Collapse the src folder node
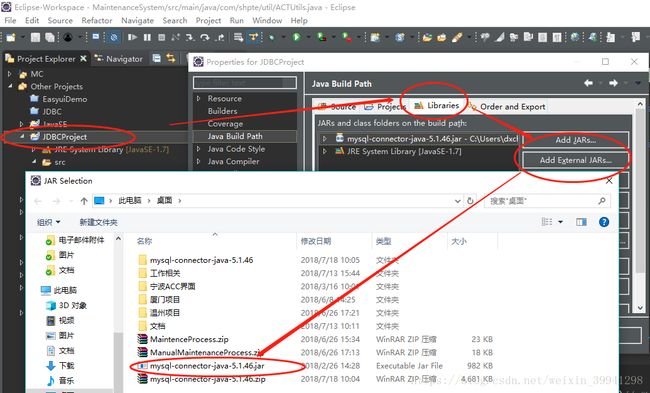The width and height of the screenshot is (650, 393). pos(34,162)
